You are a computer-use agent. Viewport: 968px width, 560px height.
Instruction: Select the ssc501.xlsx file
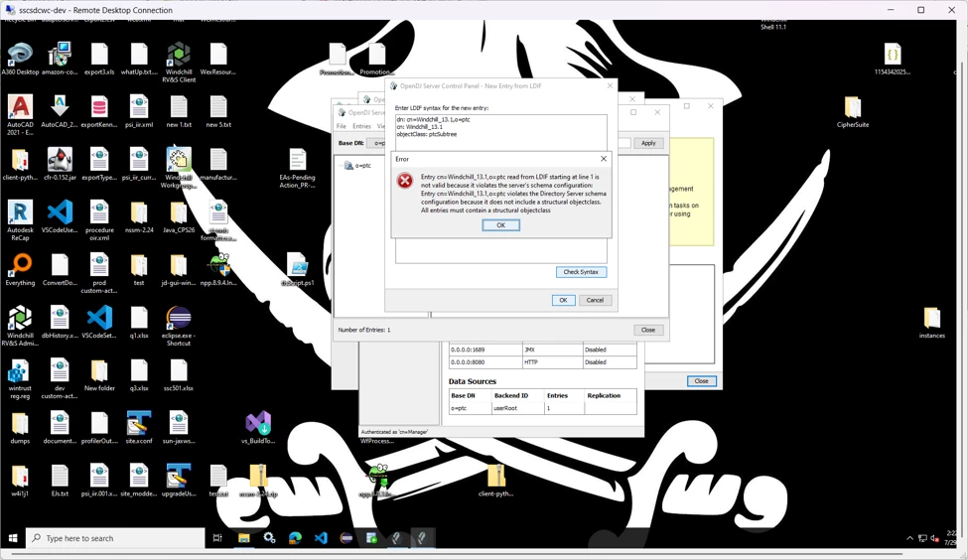(x=179, y=375)
